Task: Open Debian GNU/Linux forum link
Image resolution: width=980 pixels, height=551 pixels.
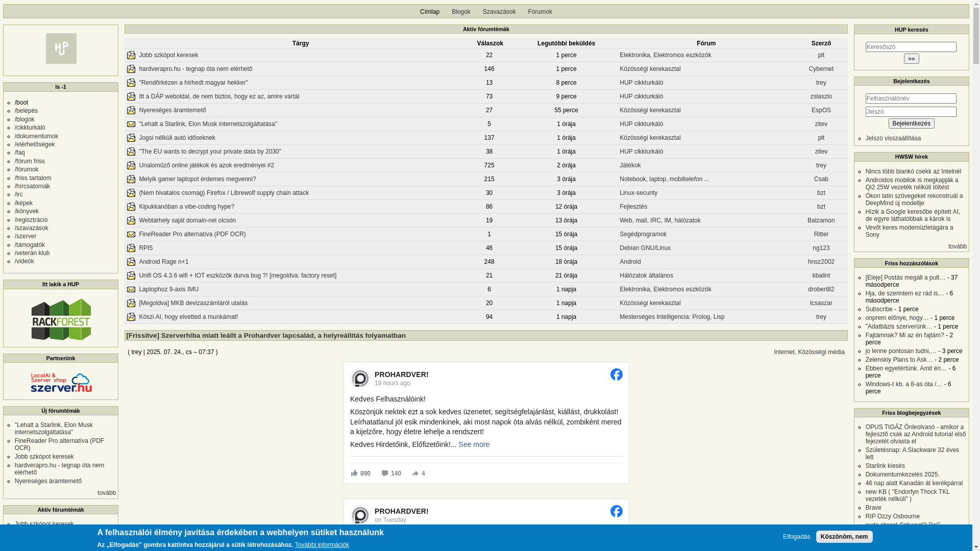Action: pyautogui.click(x=645, y=248)
